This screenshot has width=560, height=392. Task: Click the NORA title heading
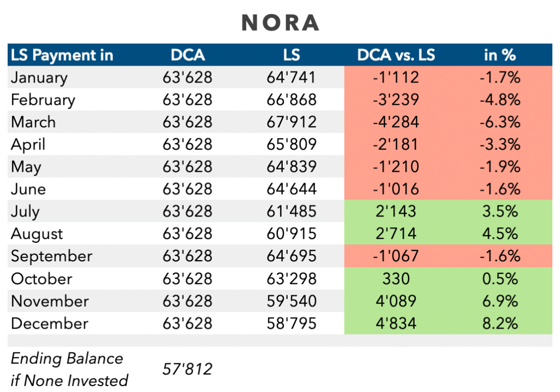pyautogui.click(x=280, y=22)
